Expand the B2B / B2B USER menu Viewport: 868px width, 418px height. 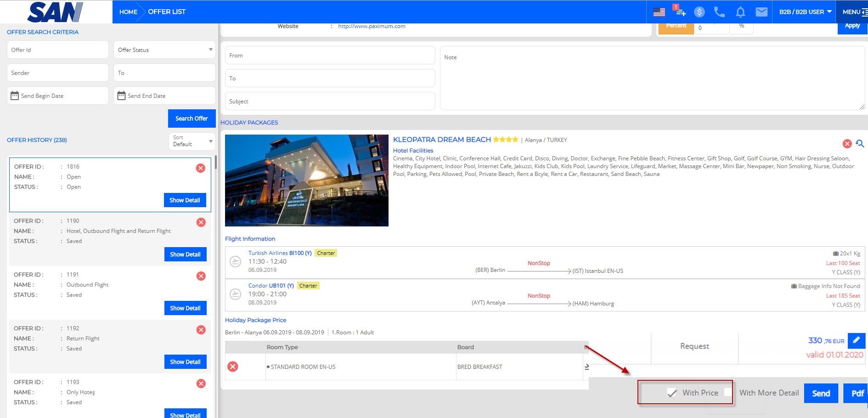pos(805,12)
